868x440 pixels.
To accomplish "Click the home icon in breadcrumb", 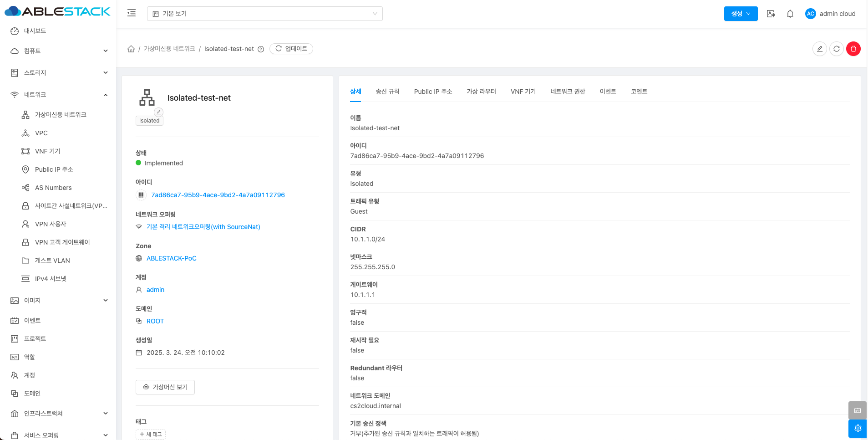I will pyautogui.click(x=131, y=49).
